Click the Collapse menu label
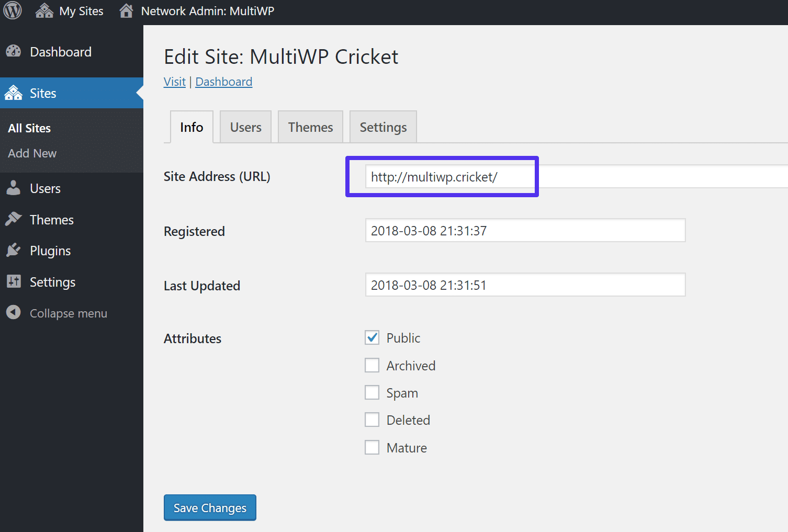The width and height of the screenshot is (788, 532). pyautogui.click(x=69, y=313)
